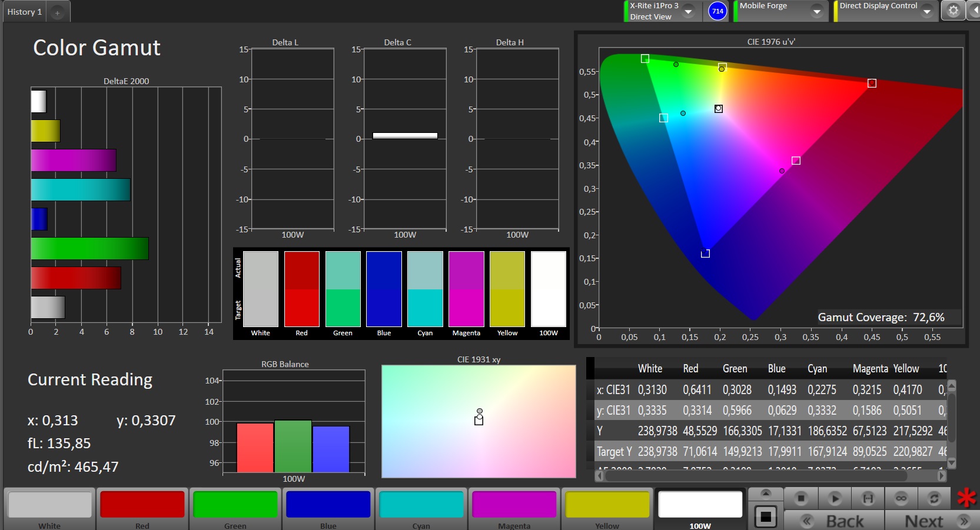Click the refresh arrows icon
The image size is (980, 530).
tap(934, 498)
